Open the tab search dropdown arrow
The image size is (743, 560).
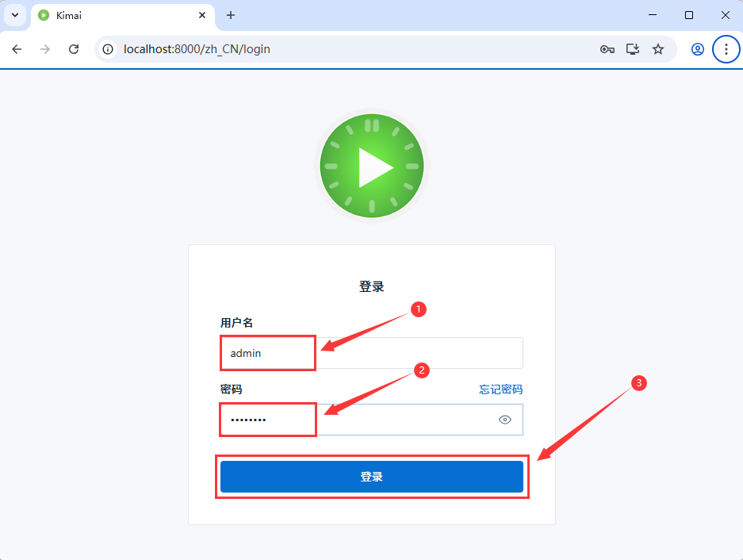point(15,15)
